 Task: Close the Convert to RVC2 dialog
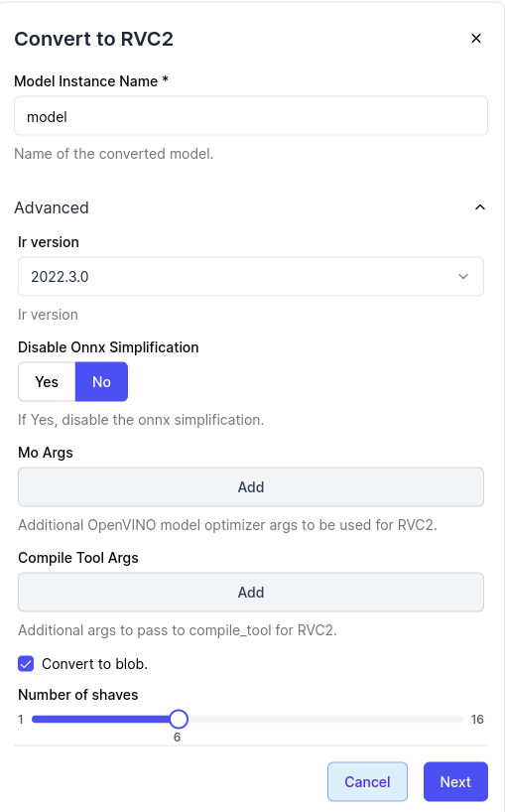point(476,39)
